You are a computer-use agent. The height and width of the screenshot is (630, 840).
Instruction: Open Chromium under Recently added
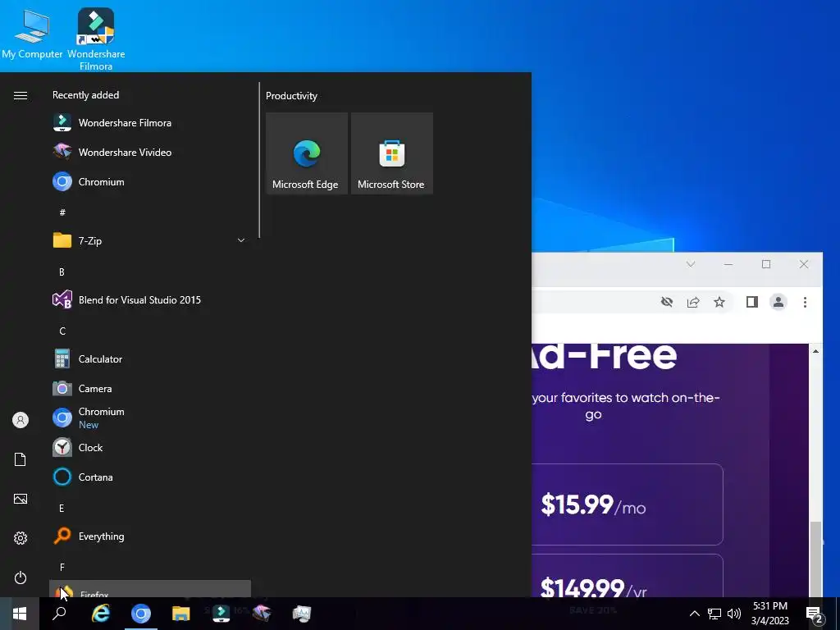149,181
